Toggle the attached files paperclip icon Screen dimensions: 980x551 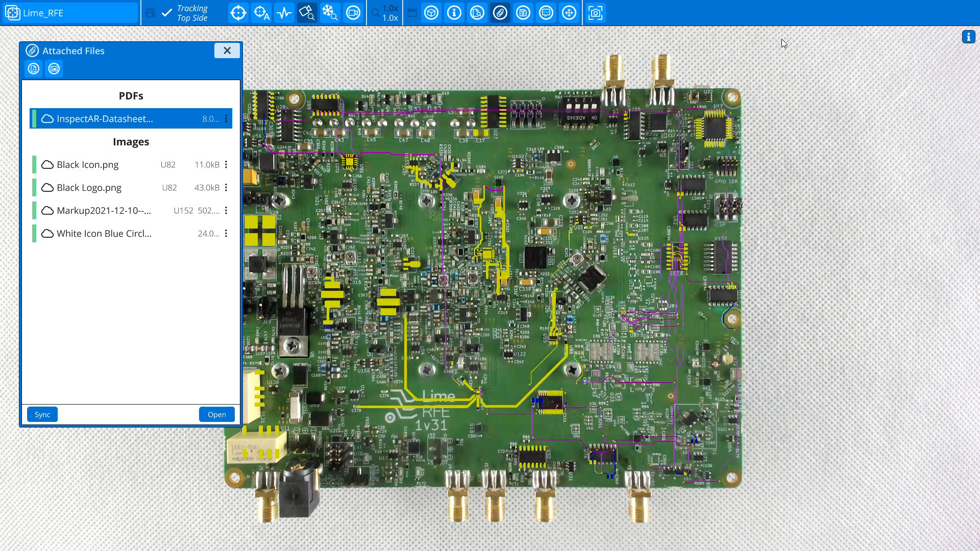(500, 13)
